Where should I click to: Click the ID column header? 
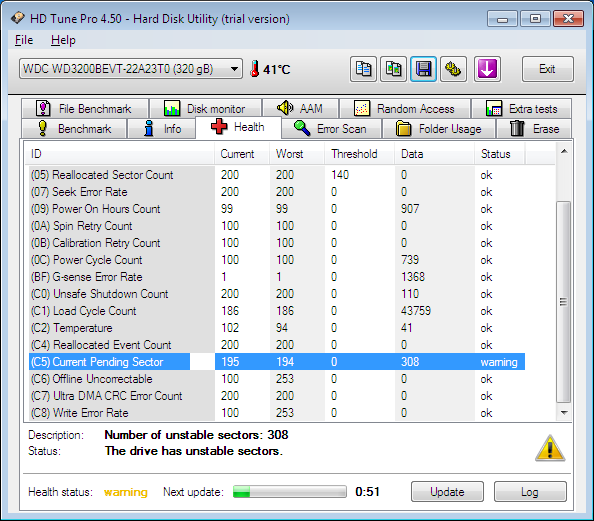(121, 154)
